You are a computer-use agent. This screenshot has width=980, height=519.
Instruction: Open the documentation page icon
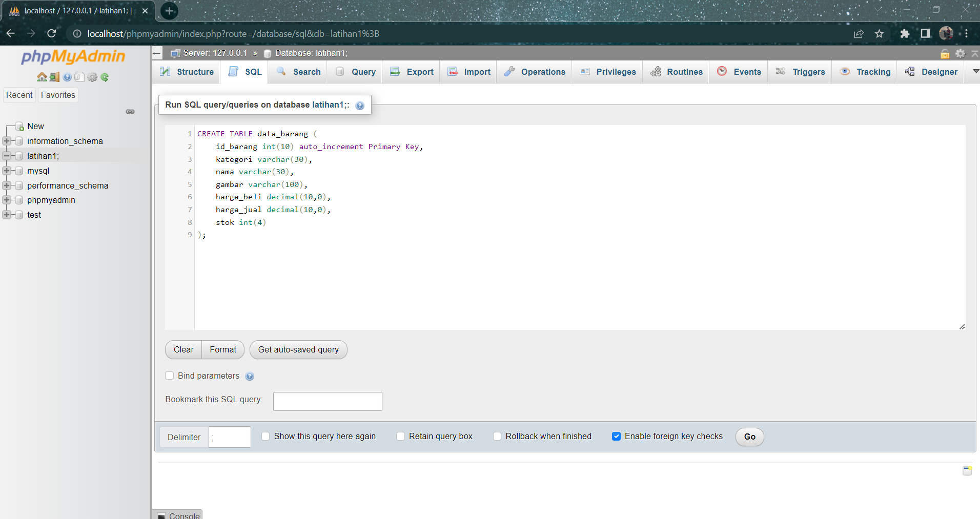[x=79, y=77]
